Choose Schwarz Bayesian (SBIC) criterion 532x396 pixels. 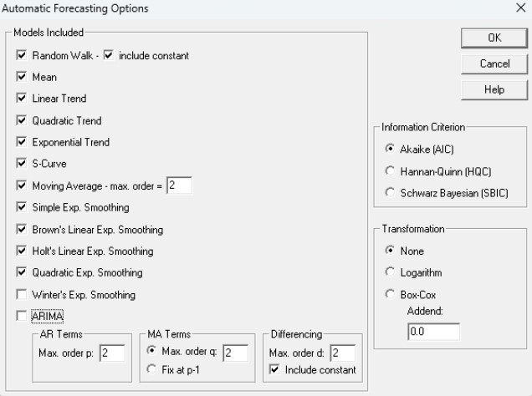point(391,192)
